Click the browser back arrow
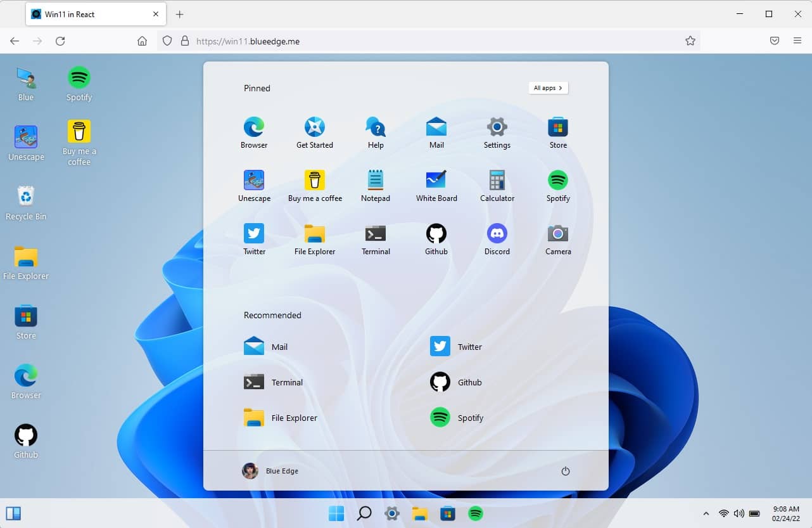The image size is (812, 528). click(15, 41)
